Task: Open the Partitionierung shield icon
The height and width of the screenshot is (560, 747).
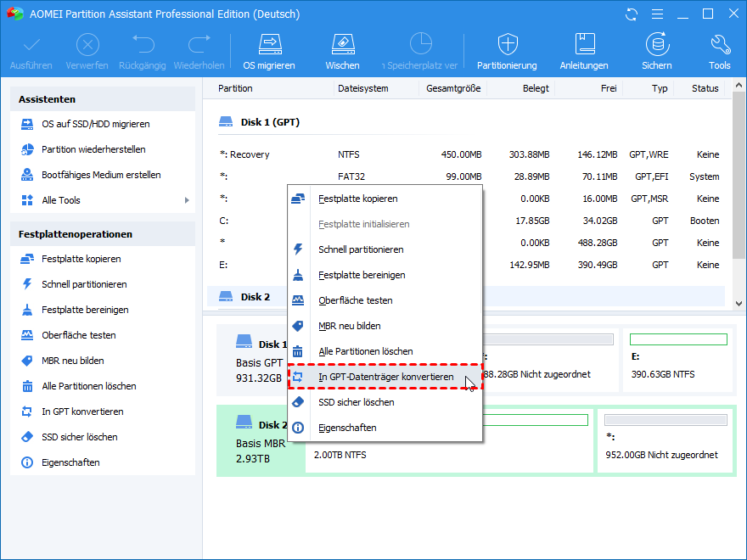Action: click(508, 44)
